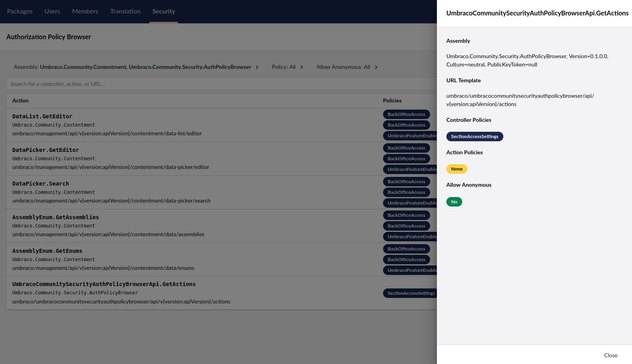This screenshot has width=632, height=364.
Task: Click the data-list/editor URL text
Action: [x=107, y=133]
